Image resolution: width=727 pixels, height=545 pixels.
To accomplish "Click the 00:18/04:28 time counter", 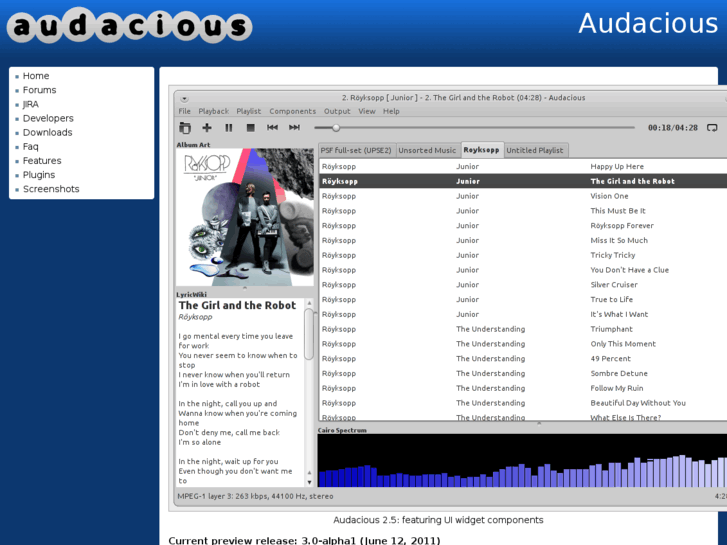I will [x=673, y=128].
